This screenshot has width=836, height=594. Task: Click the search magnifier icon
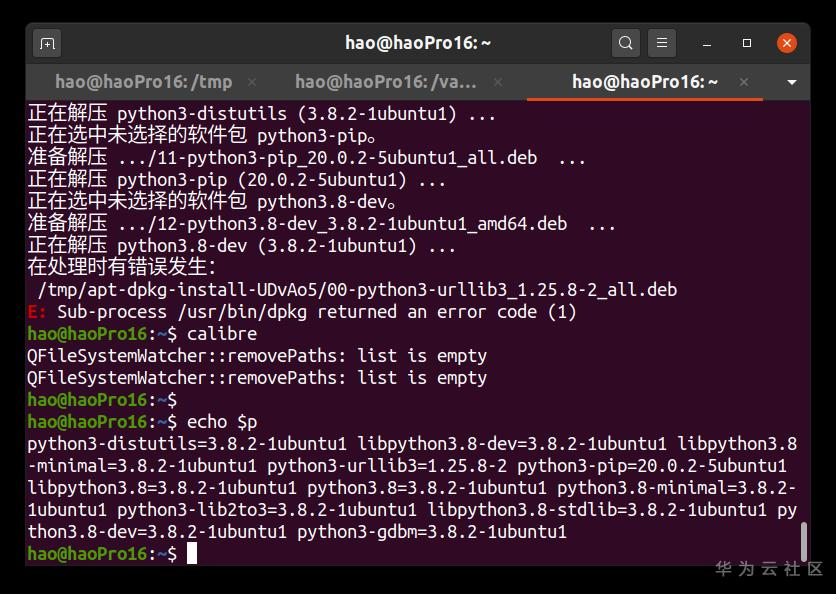(x=626, y=43)
